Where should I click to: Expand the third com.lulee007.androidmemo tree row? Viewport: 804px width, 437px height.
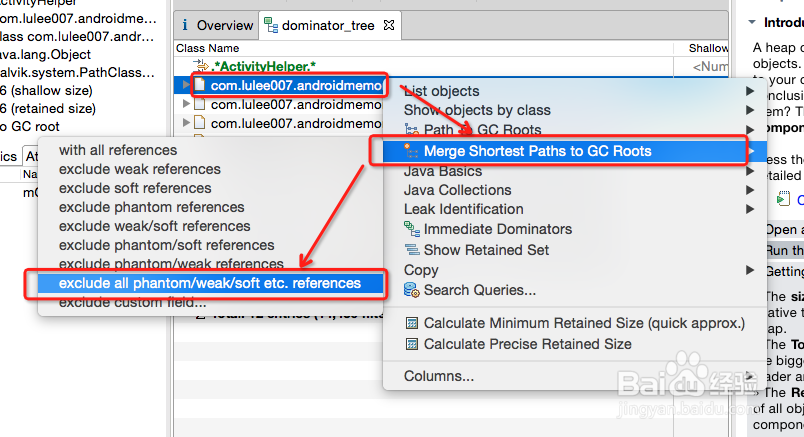(x=186, y=123)
